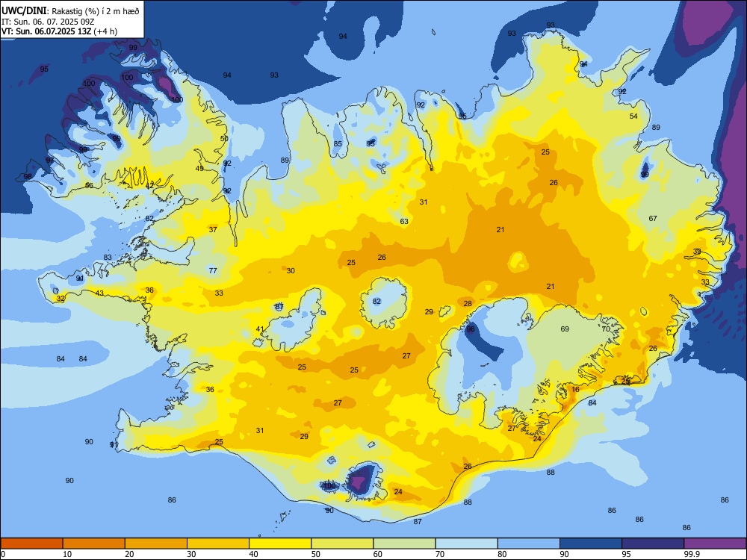Select the 90-95 dark blue legend swatch

click(591, 544)
